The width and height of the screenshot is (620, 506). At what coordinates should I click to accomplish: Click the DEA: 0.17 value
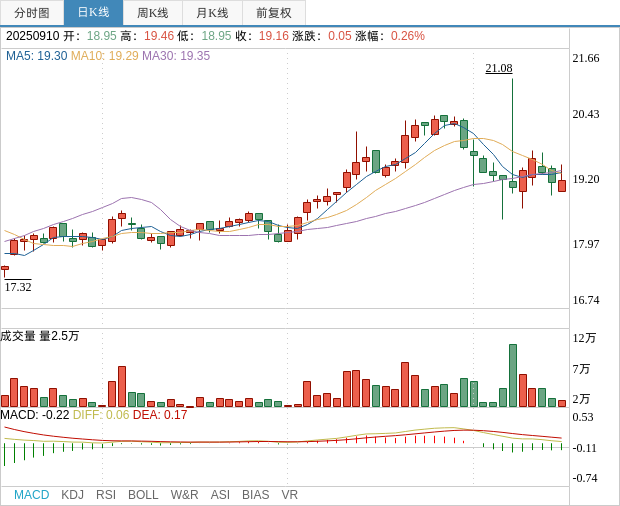click(x=160, y=415)
